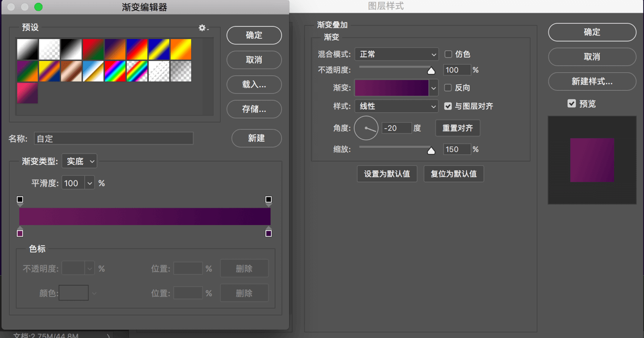
Task: Expand the 渐变类型 gradient type dropdown
Action: [79, 162]
